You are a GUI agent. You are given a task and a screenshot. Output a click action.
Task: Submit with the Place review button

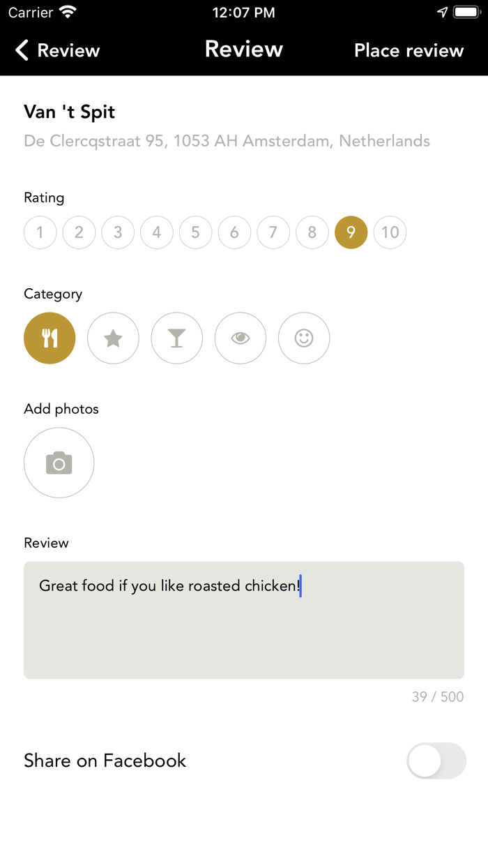[x=409, y=50]
